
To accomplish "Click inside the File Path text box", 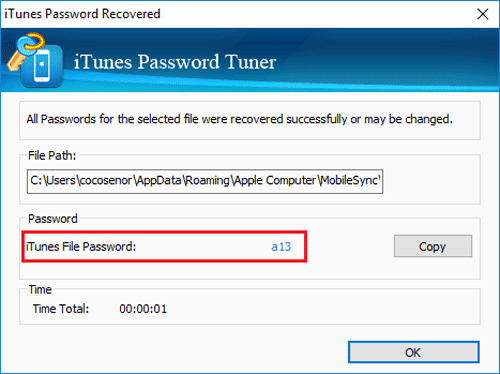I will click(x=205, y=181).
